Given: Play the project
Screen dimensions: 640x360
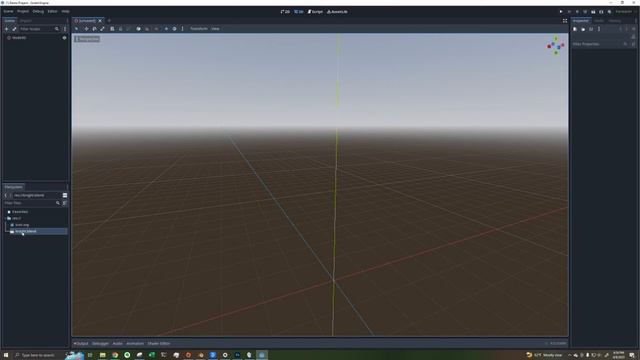Looking at the screenshot, I should point(561,12).
